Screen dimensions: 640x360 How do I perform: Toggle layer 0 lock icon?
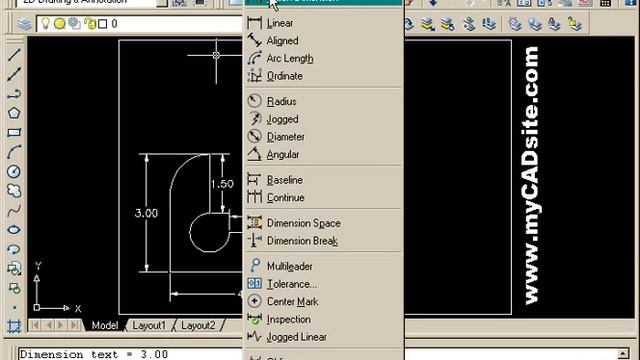[90, 24]
